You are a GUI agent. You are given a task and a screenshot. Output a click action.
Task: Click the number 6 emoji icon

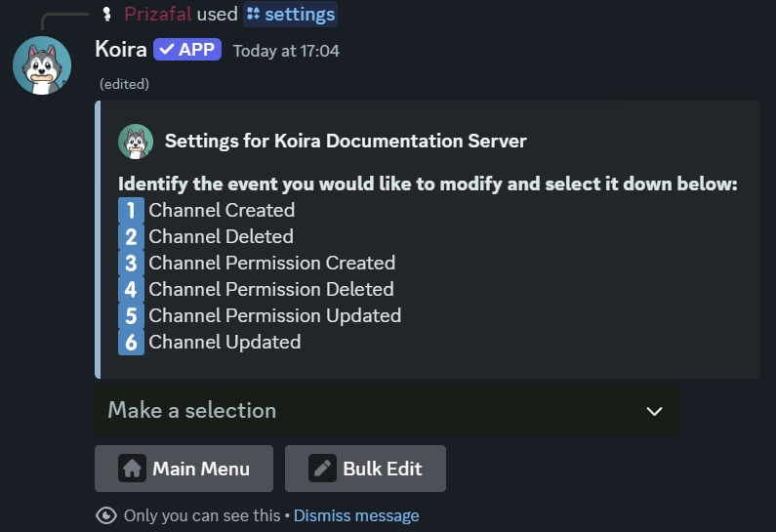click(131, 343)
